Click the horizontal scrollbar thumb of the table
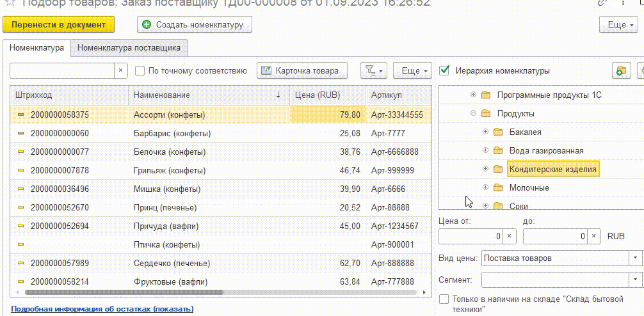Screen dimensions: 644x316 tap(124, 292)
